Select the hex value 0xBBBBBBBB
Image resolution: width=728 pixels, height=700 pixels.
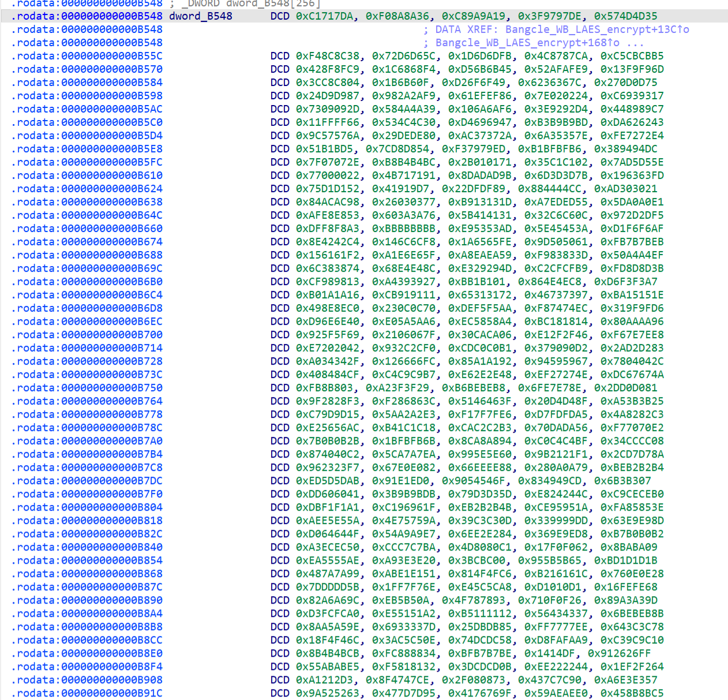403,229
